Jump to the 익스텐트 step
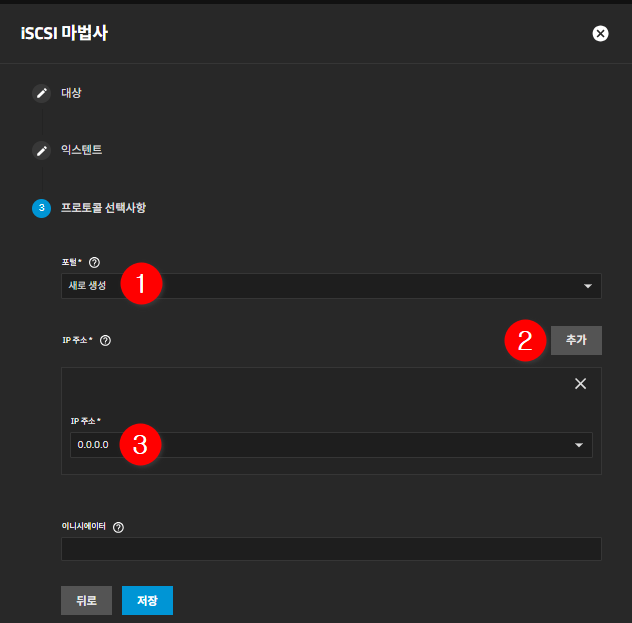632x623 pixels. pos(81,150)
